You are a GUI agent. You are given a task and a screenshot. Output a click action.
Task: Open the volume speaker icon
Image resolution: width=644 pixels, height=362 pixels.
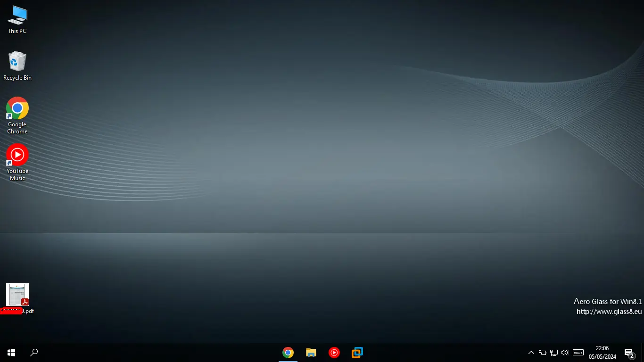coord(565,353)
